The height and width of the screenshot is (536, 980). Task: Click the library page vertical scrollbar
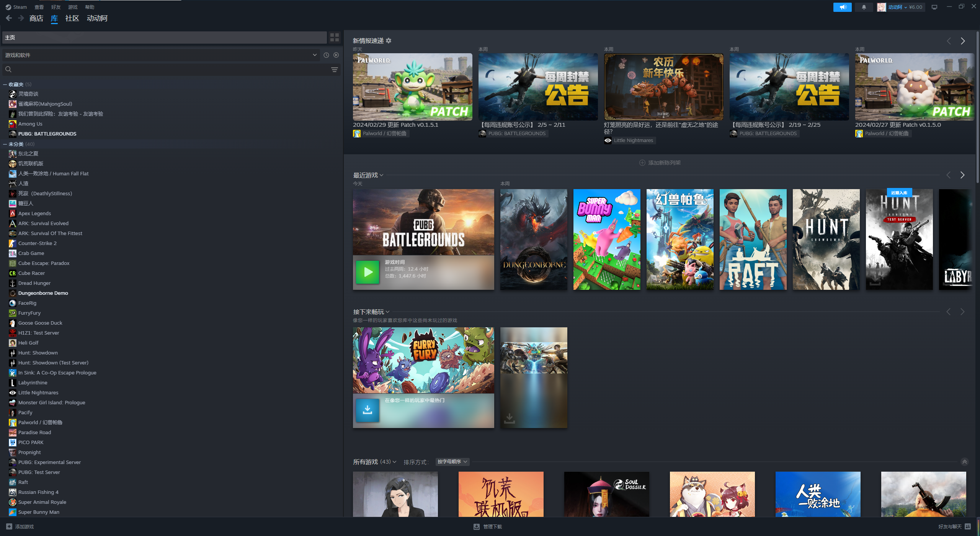[977, 107]
